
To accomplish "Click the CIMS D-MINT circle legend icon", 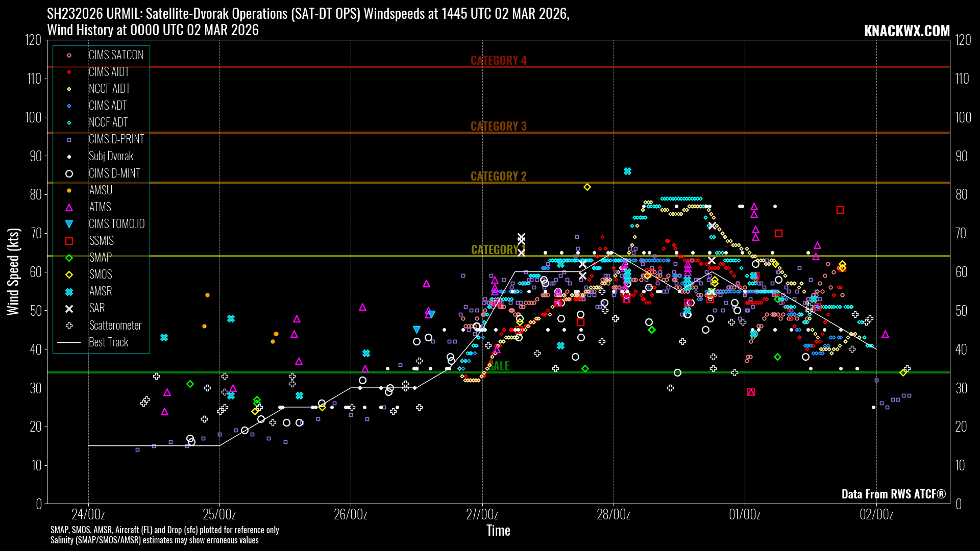I will point(69,173).
